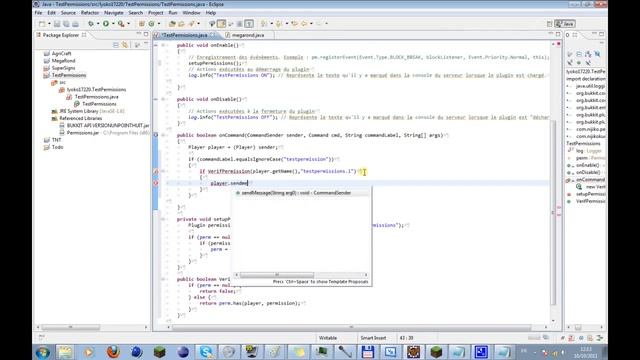Maximize the editor area
This screenshot has width=640, height=360.
pos(558,34)
